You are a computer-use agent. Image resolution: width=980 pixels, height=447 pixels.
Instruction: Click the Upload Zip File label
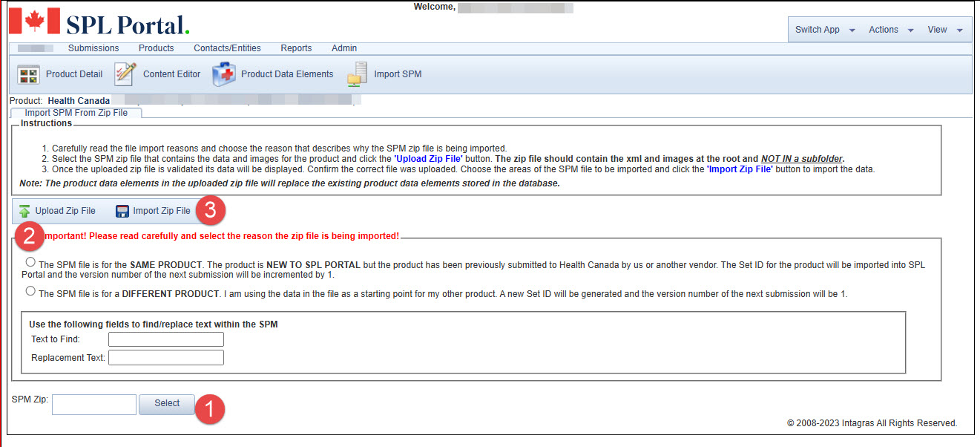[x=65, y=211]
